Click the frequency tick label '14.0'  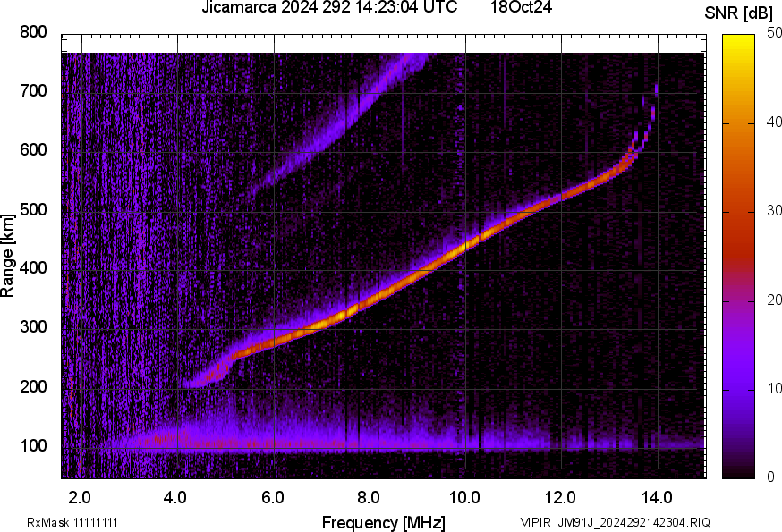click(656, 497)
